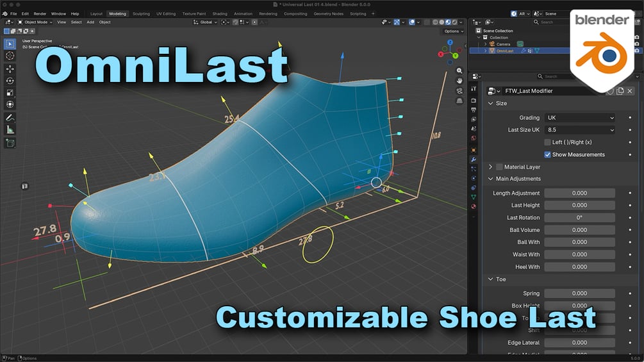Open the viewport Add menu
The image size is (644, 362).
pos(90,22)
